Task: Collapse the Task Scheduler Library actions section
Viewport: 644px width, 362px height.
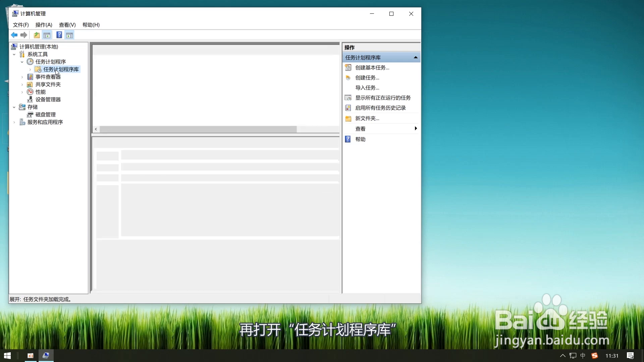Action: point(416,58)
